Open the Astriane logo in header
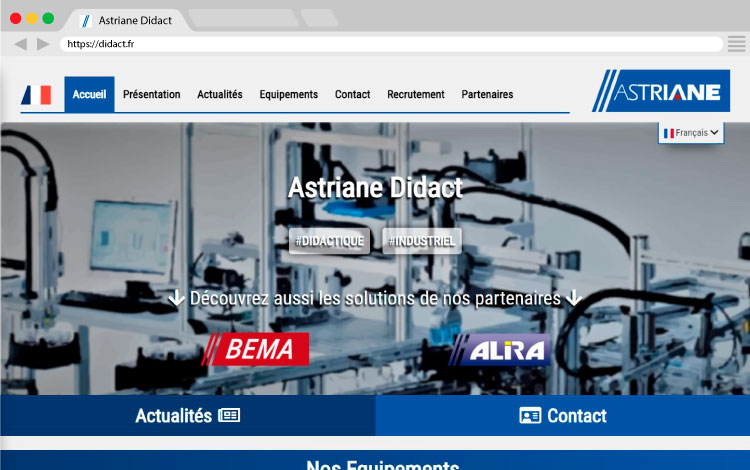 [x=660, y=92]
